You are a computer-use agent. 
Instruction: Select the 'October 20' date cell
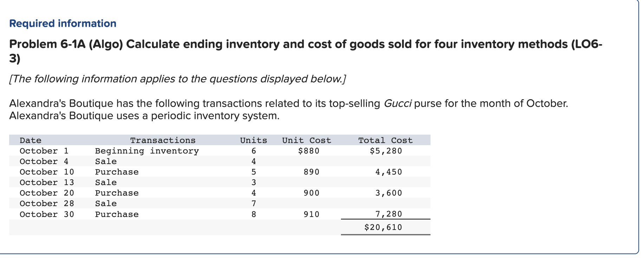47,193
